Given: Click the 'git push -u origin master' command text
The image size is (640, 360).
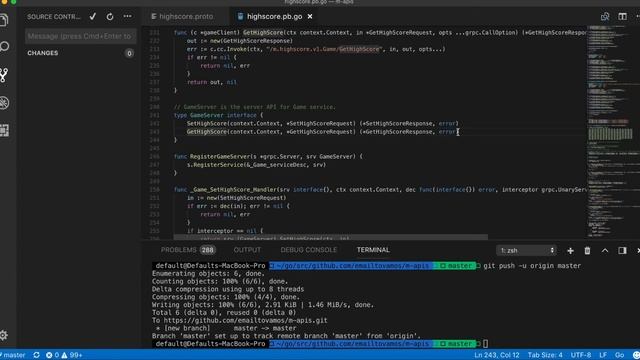Looking at the screenshot, I should 532,266.
